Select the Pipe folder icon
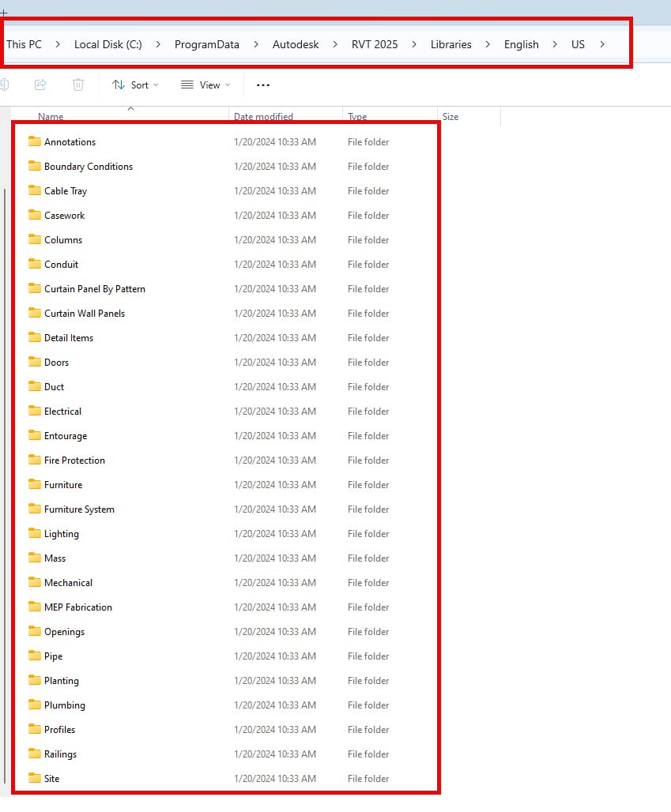671x812 pixels. coord(35,656)
